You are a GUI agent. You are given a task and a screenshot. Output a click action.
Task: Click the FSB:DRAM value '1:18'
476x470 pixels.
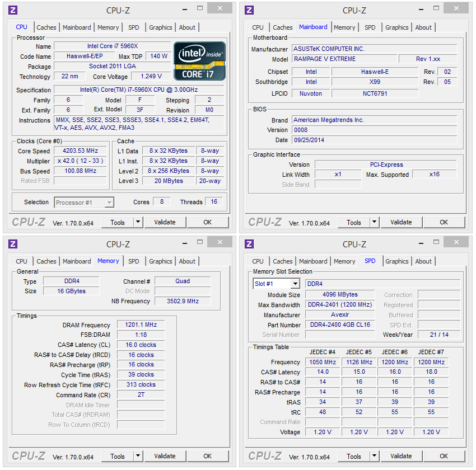pos(141,335)
